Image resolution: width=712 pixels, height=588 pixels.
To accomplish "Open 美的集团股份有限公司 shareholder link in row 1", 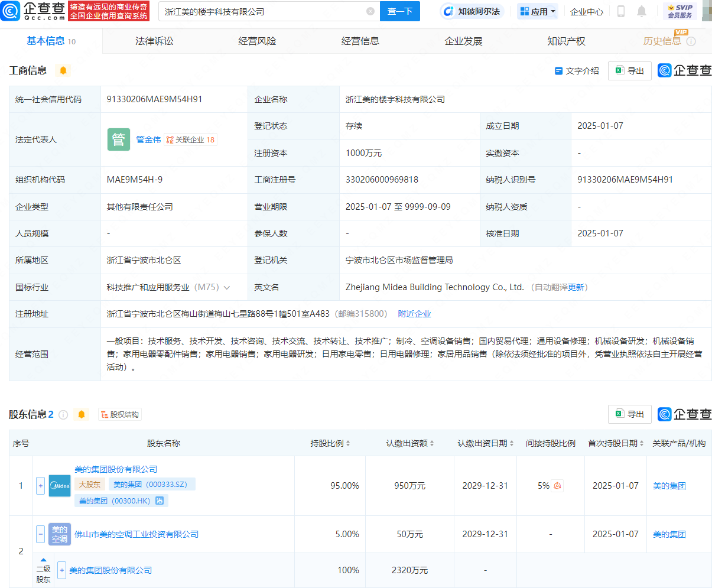I will (116, 469).
